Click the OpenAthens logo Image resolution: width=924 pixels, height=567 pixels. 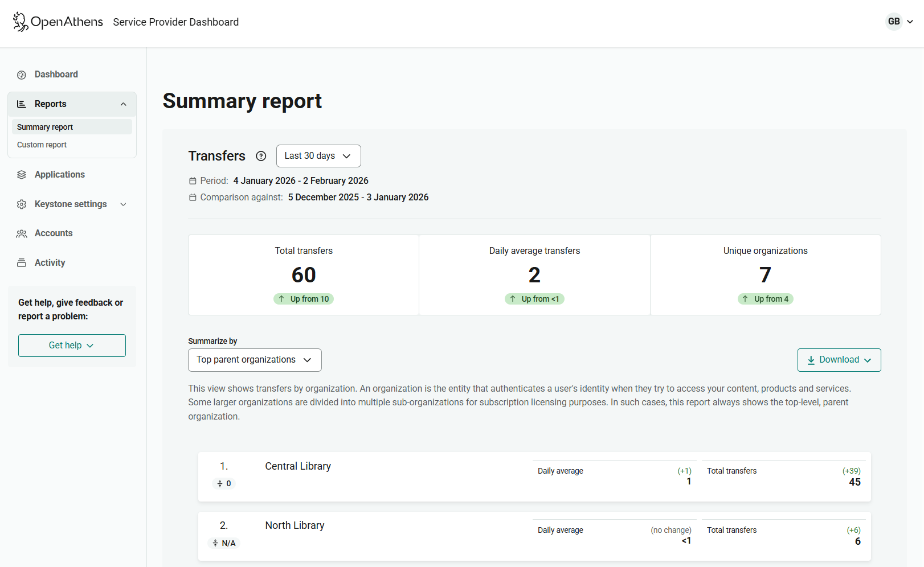(x=57, y=22)
